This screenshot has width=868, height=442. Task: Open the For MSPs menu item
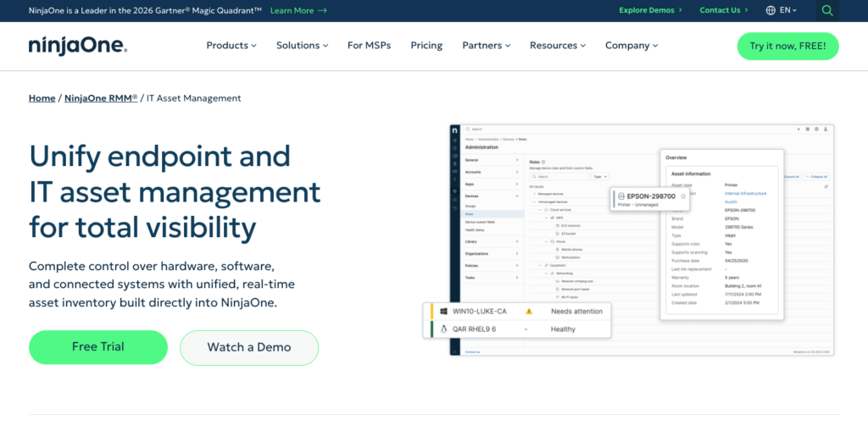369,46
